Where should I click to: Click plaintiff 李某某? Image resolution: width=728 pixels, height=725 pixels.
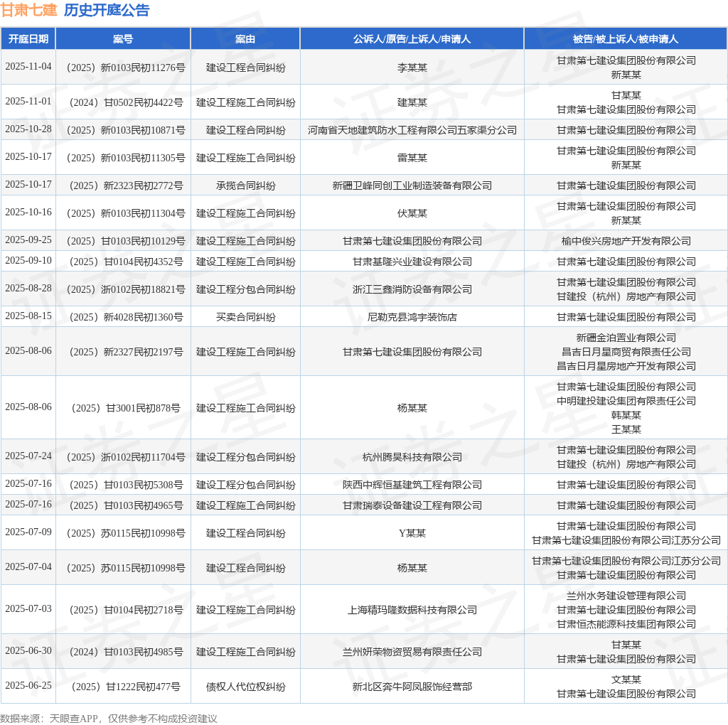pyautogui.click(x=412, y=68)
